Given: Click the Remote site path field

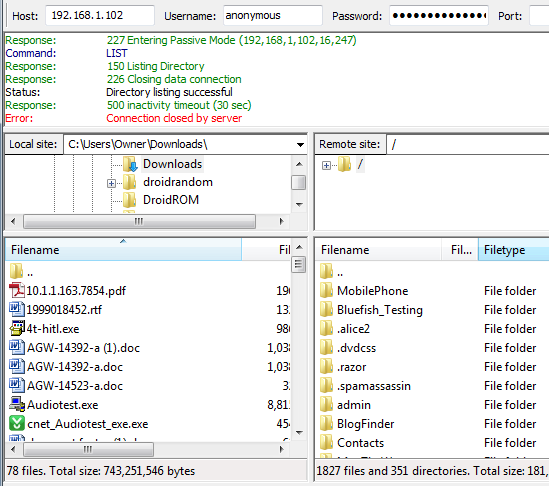Looking at the screenshot, I should point(468,144).
